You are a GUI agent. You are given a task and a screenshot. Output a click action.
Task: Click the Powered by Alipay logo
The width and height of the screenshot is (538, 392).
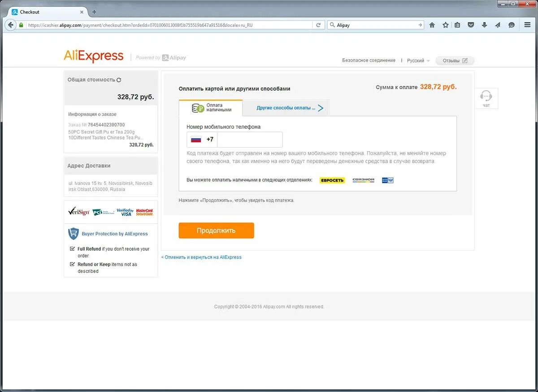[x=161, y=57]
